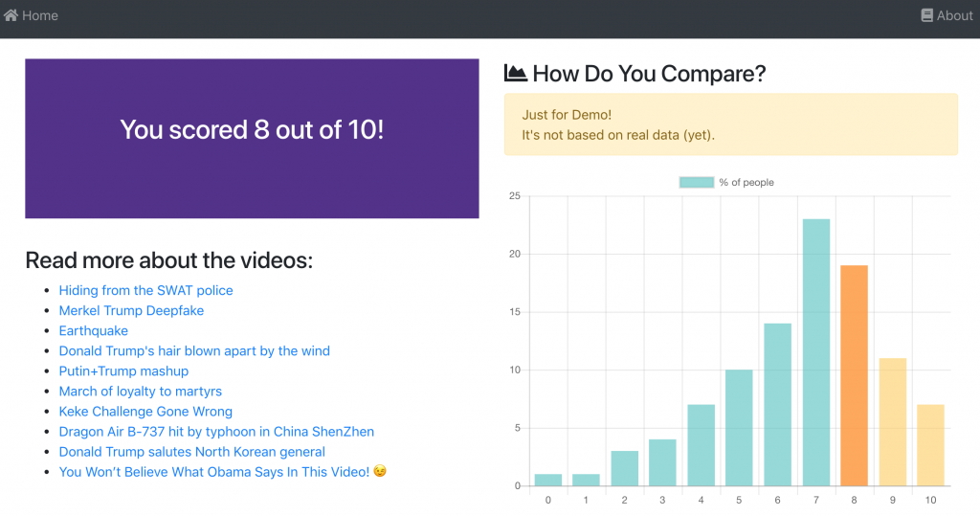Click the light orange bar for score 10
The image size is (980, 516).
(930, 445)
